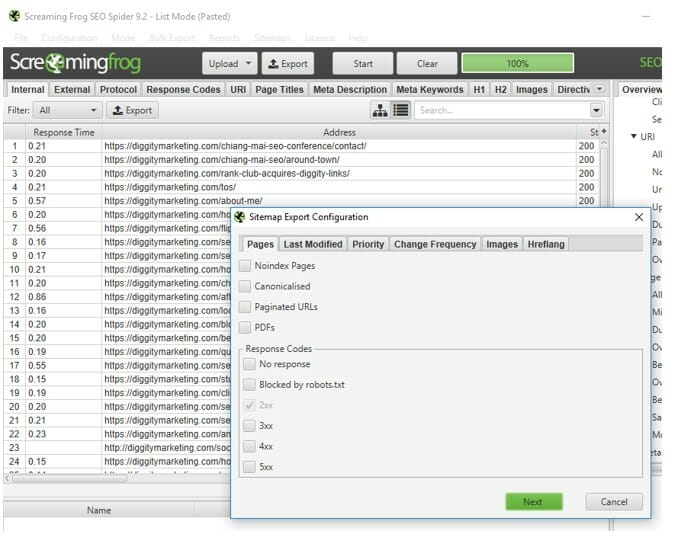The height and width of the screenshot is (537, 674).
Task: Select the Images tab in the dialog
Action: click(502, 244)
